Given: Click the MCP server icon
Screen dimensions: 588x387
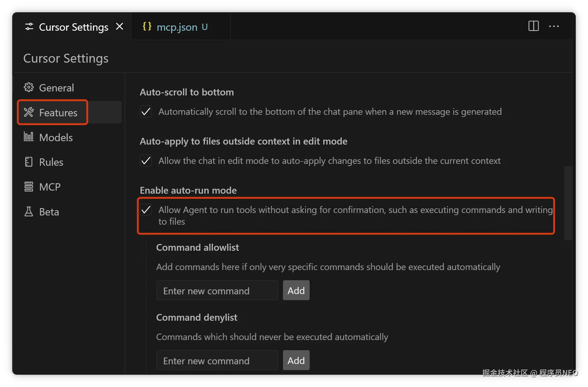Looking at the screenshot, I should tap(29, 187).
